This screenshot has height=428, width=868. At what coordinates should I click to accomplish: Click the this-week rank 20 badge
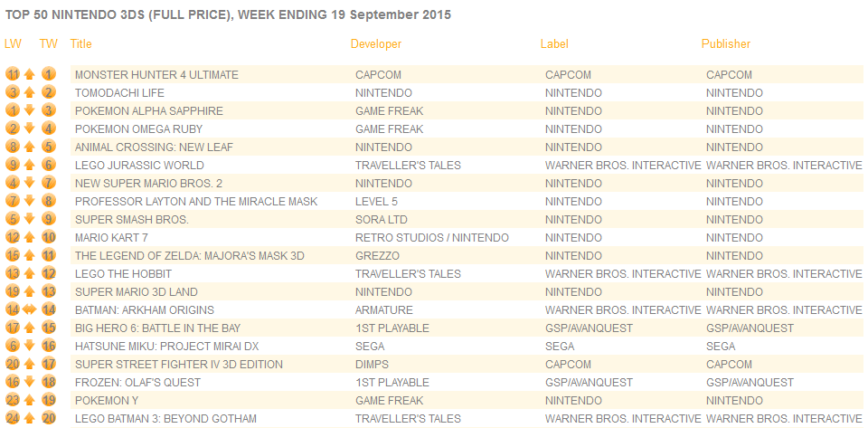pos(49,419)
